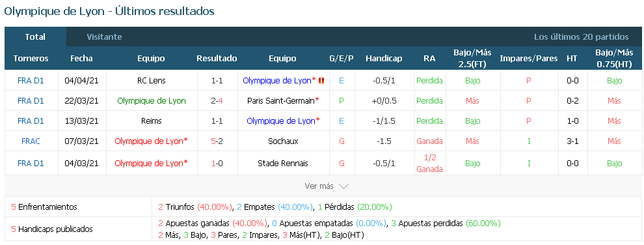644x245 pixels.
Task: Click the Ver más text label
Action: pyautogui.click(x=319, y=186)
